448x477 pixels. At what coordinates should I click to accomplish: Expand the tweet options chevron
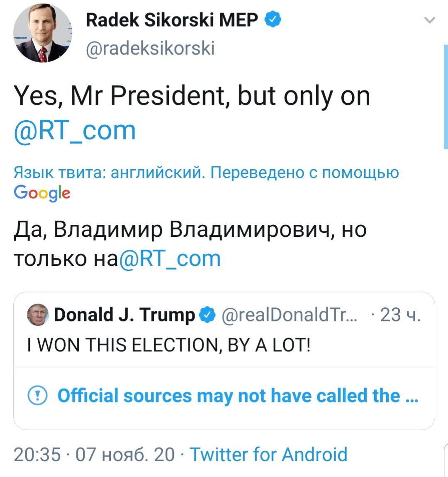pos(429,20)
